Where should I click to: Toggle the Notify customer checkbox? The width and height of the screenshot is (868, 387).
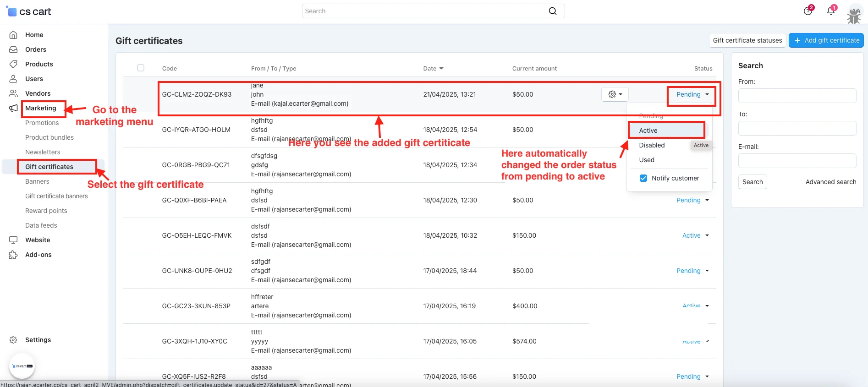pos(643,178)
